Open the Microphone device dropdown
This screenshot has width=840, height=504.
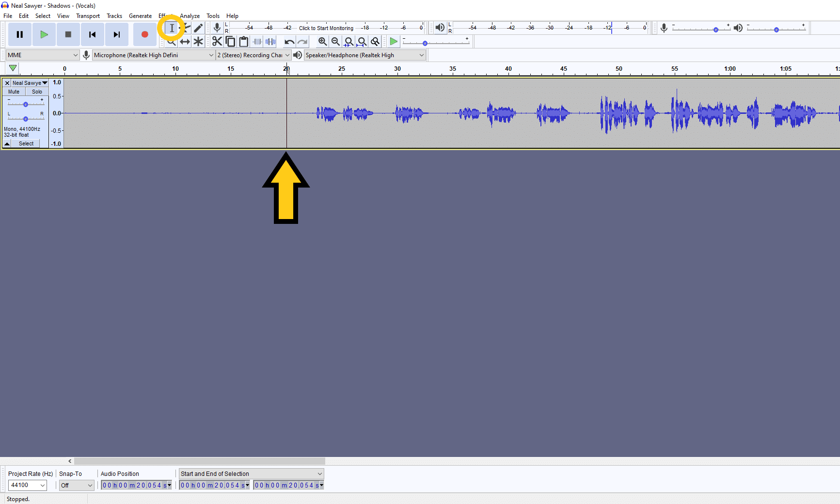(153, 55)
